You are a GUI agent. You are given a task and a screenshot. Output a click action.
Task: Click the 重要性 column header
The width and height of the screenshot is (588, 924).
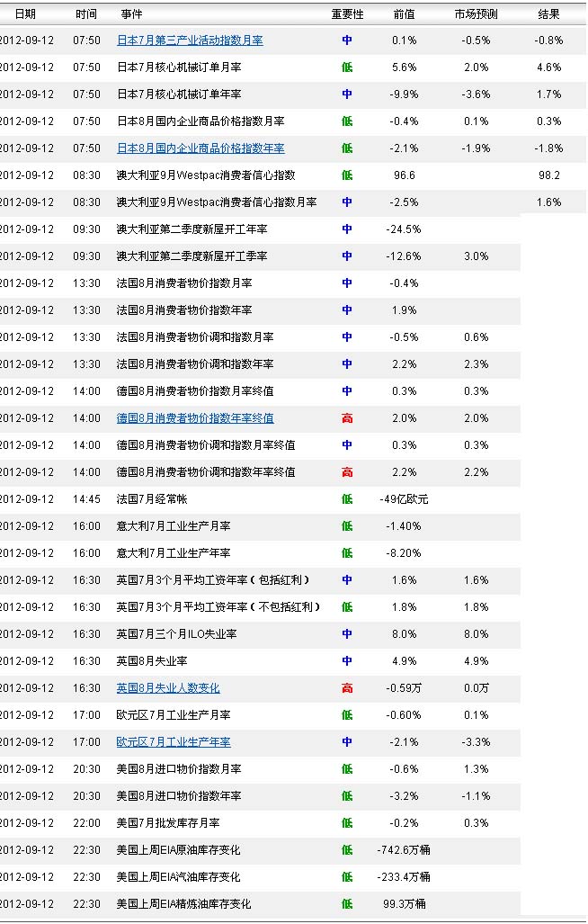pos(347,14)
